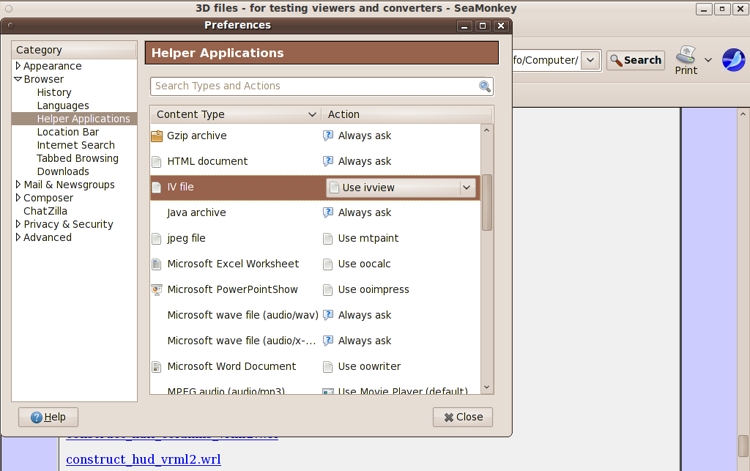The width and height of the screenshot is (750, 471).
Task: Expand the Appearance category
Action: [x=18, y=66]
